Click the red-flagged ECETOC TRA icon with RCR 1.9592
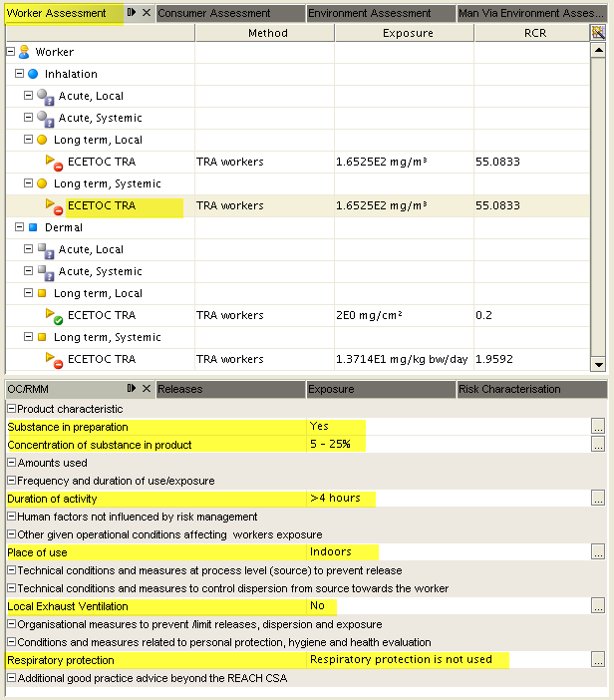Screen dimensions: 614x700 pyautogui.click(x=54, y=360)
